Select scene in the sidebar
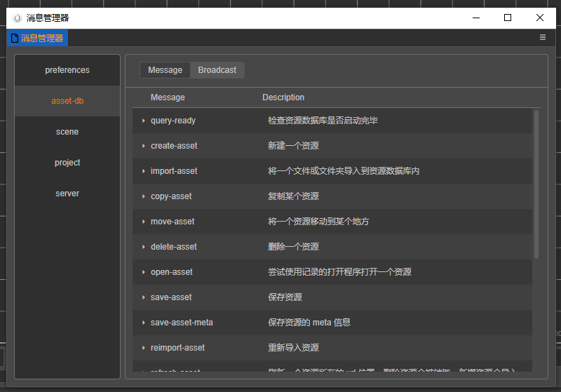561x392 pixels. point(67,132)
